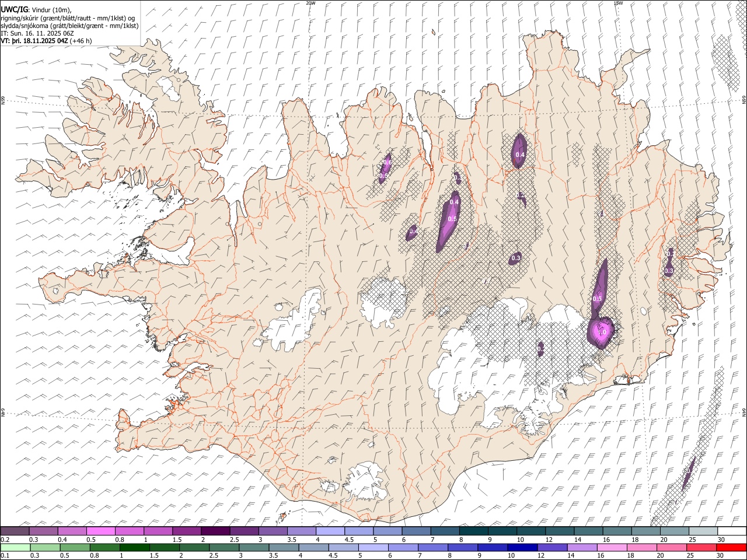Click the '15W' longitude label at the top

click(x=618, y=3)
